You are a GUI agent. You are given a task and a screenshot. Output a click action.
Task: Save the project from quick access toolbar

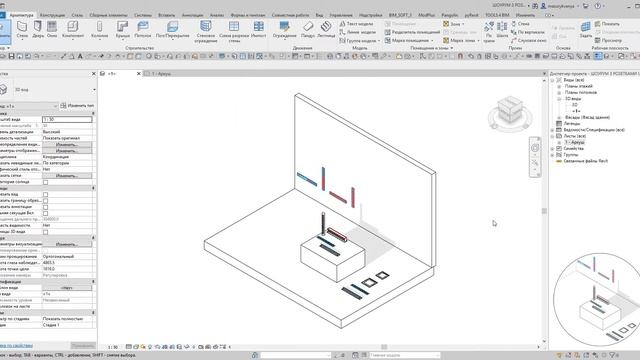pyautogui.click(x=11, y=56)
